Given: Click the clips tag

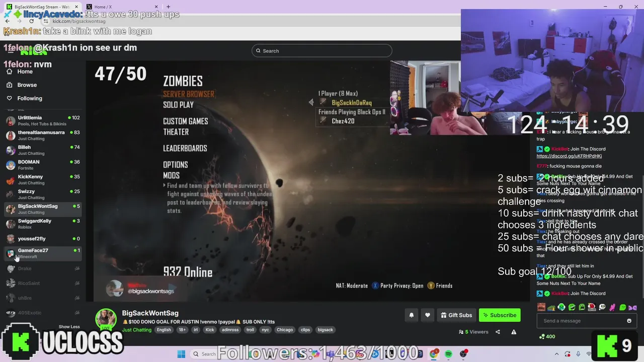Looking at the screenshot, I should point(305,330).
